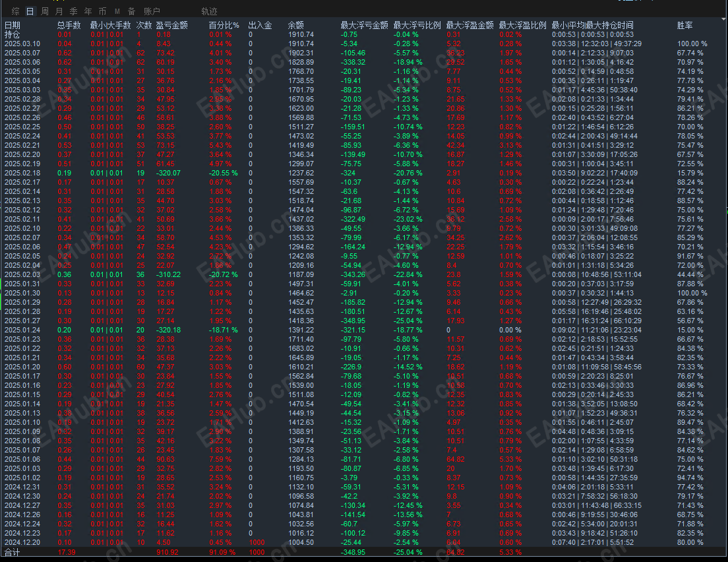
Task: Click the 91.09 % total percentage cell
Action: (222, 552)
